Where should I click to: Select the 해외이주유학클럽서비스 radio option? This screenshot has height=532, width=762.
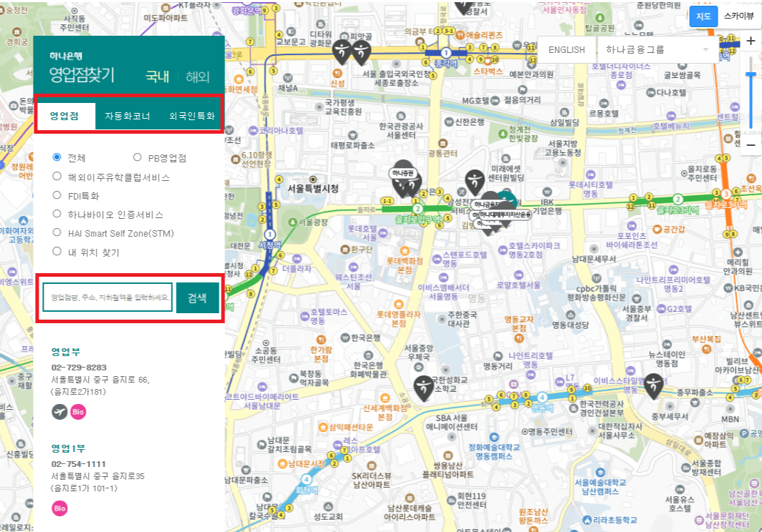click(x=57, y=176)
